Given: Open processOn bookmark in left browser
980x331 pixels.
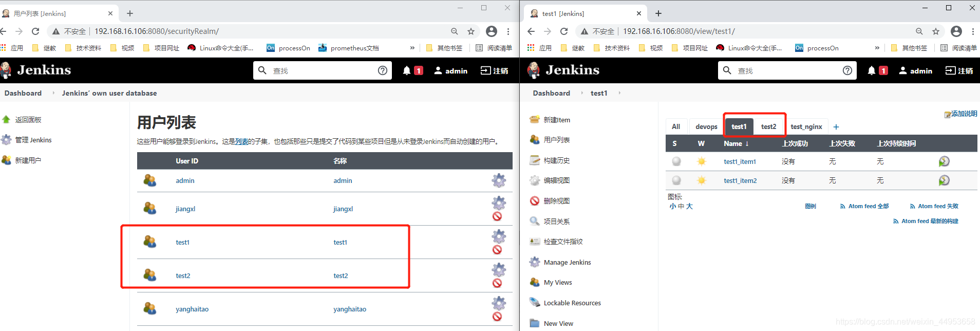Looking at the screenshot, I should [288, 48].
